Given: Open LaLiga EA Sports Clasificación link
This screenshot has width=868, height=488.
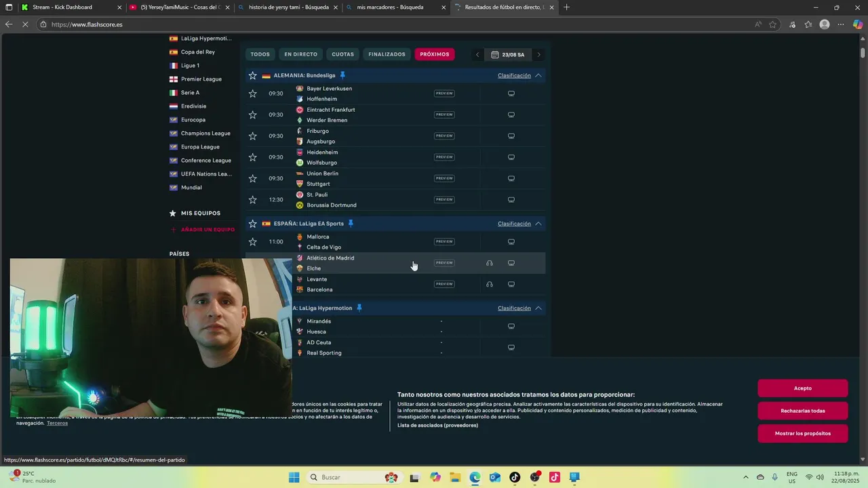Looking at the screenshot, I should (x=514, y=224).
